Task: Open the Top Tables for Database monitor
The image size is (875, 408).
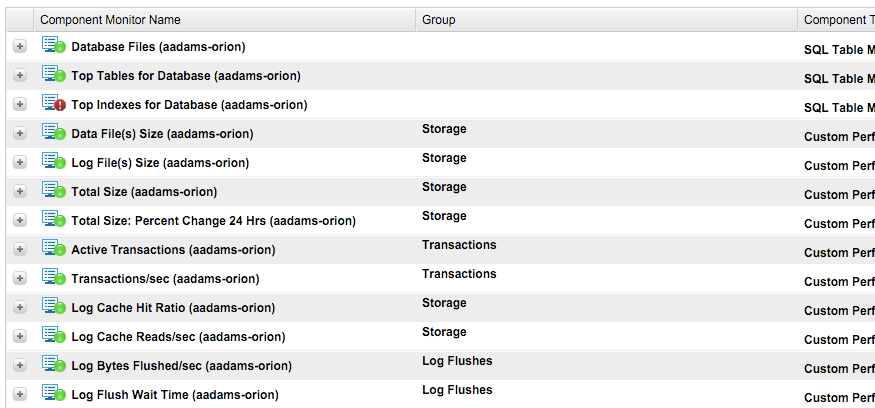Action: (x=185, y=76)
